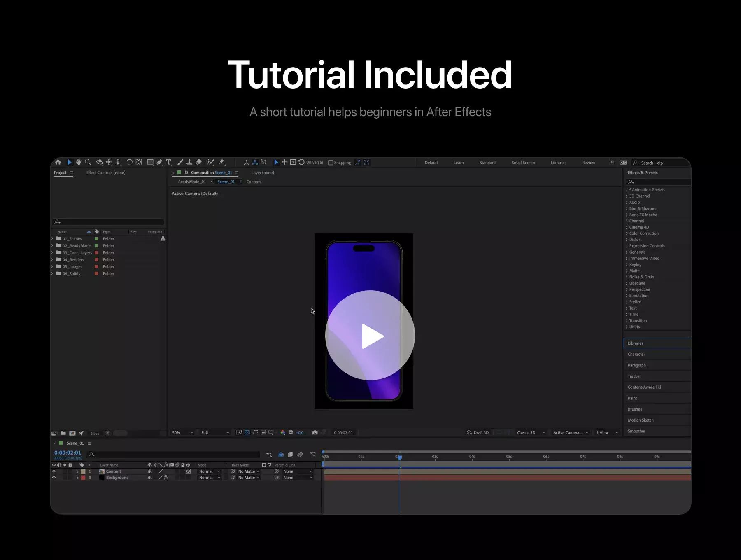This screenshot has height=560, width=741.
Task: Open Background layer No Matte dropdown
Action: [x=249, y=478]
